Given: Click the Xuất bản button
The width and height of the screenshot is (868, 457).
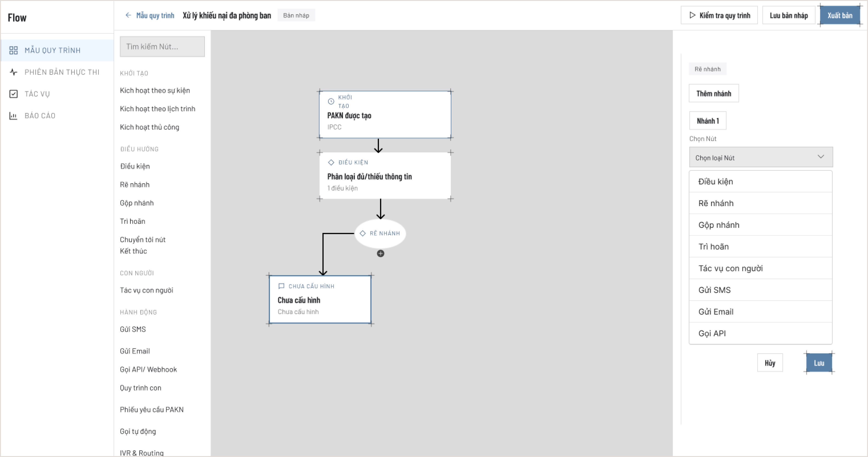Looking at the screenshot, I should [x=840, y=15].
